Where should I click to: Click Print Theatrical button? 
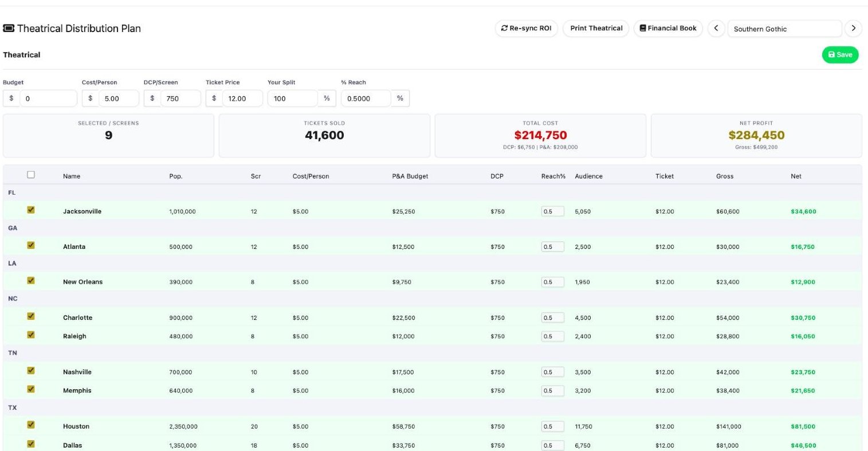click(x=596, y=28)
